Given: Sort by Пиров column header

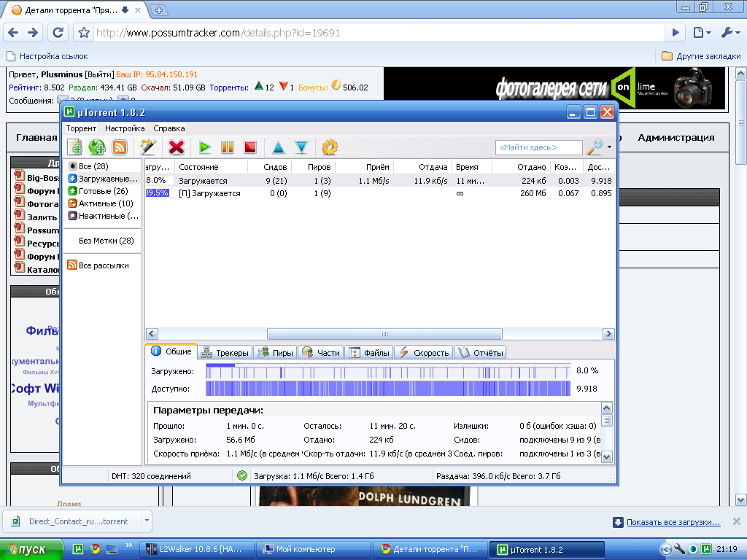Looking at the screenshot, I should [x=314, y=167].
